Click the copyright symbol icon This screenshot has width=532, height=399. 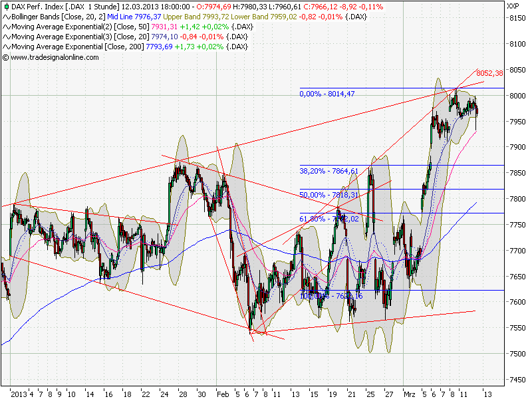click(6, 57)
